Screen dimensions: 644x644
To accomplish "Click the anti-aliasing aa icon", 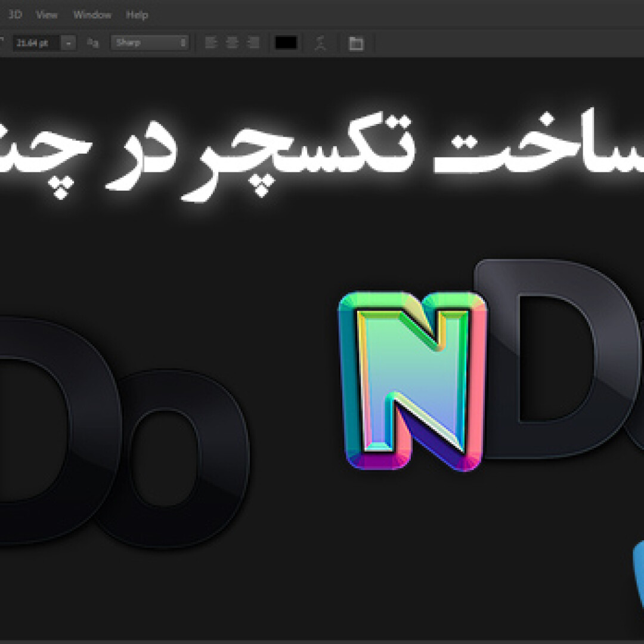I will (x=92, y=43).
